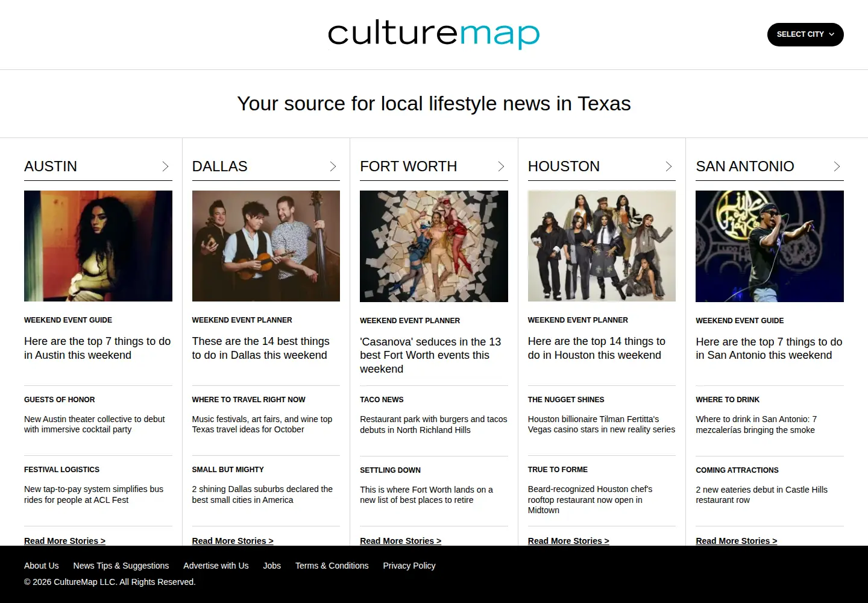Click Read More Stories under Houston
The height and width of the screenshot is (603, 868).
(x=568, y=541)
